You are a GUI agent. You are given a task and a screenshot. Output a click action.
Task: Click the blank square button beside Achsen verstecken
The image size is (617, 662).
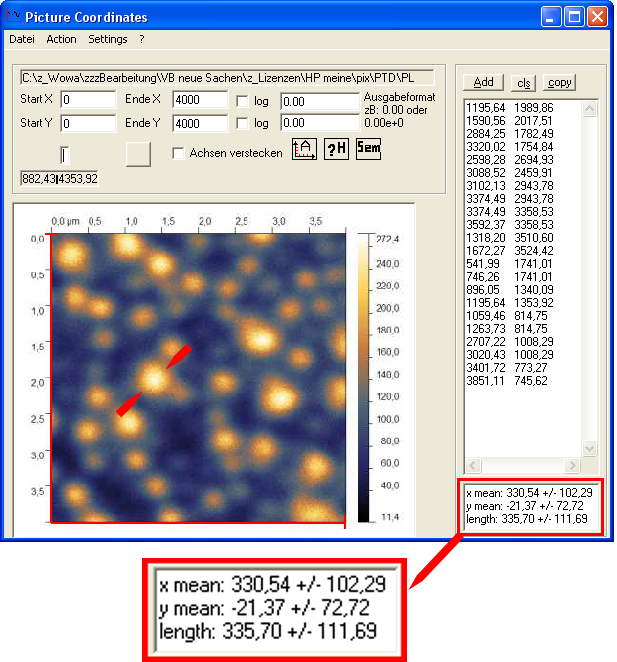tap(138, 154)
